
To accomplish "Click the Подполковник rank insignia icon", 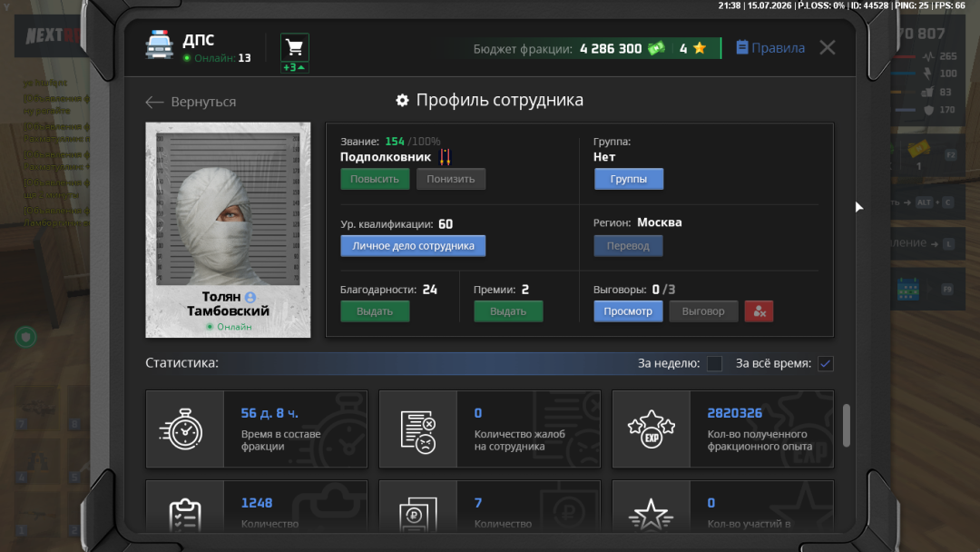I will pos(445,157).
